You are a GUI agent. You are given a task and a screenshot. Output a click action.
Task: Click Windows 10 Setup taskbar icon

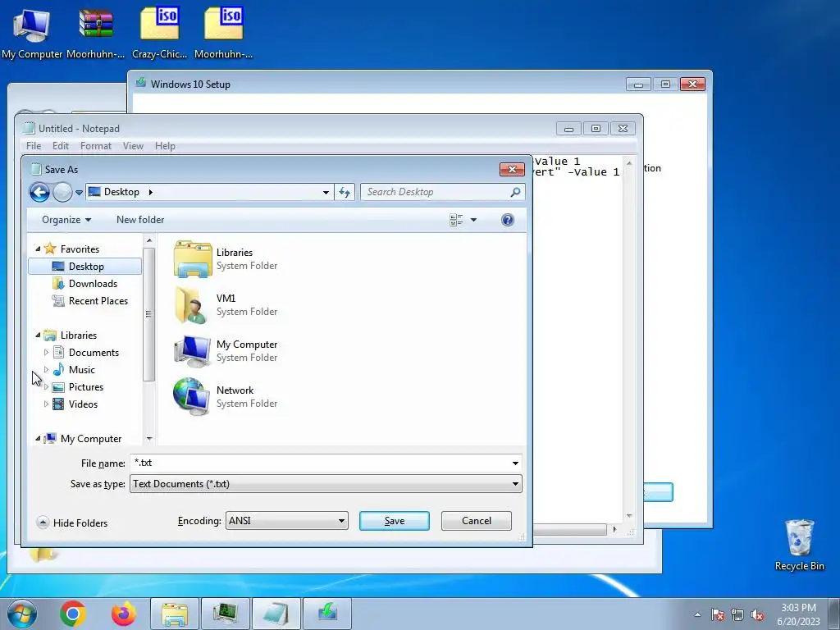click(327, 614)
